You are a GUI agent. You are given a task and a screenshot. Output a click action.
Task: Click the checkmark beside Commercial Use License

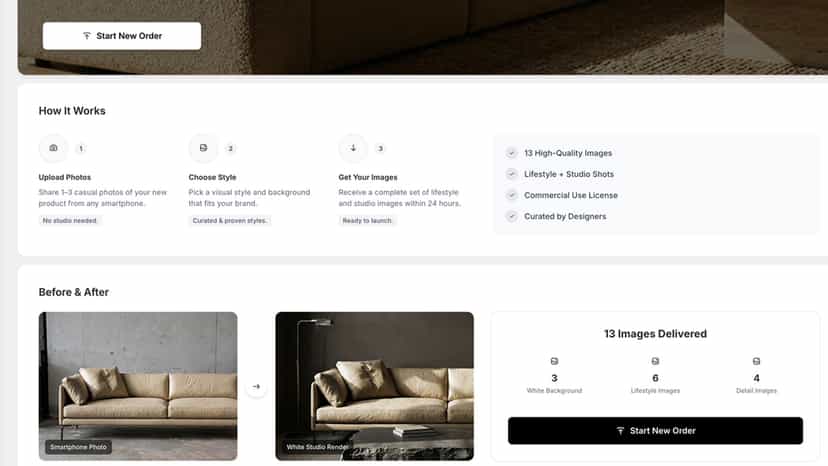point(511,195)
